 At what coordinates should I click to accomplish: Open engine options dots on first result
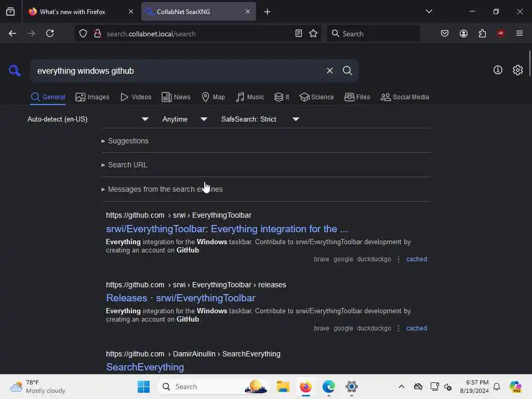tap(398, 259)
